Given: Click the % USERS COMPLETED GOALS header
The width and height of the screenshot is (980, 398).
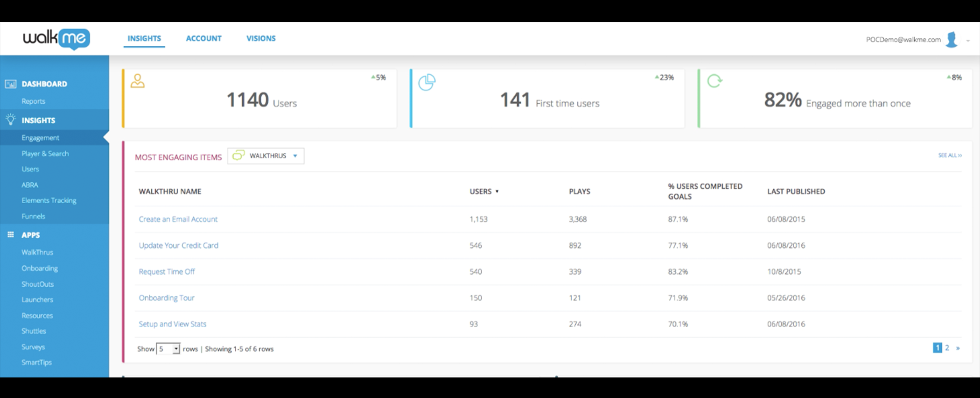Looking at the screenshot, I should click(705, 191).
